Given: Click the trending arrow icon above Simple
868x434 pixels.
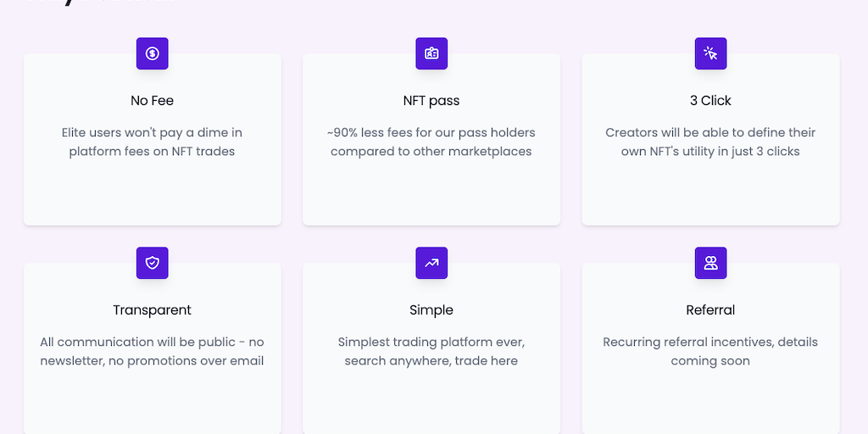Looking at the screenshot, I should pos(431,263).
